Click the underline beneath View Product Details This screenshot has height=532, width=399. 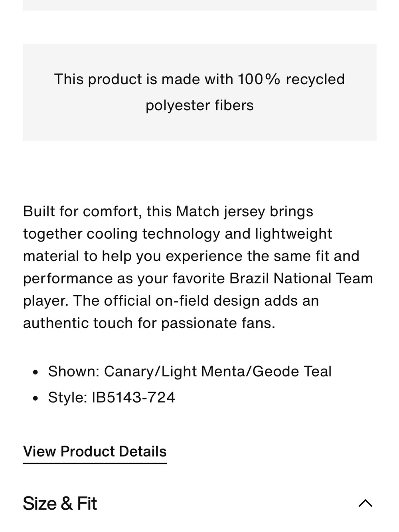coord(95,463)
